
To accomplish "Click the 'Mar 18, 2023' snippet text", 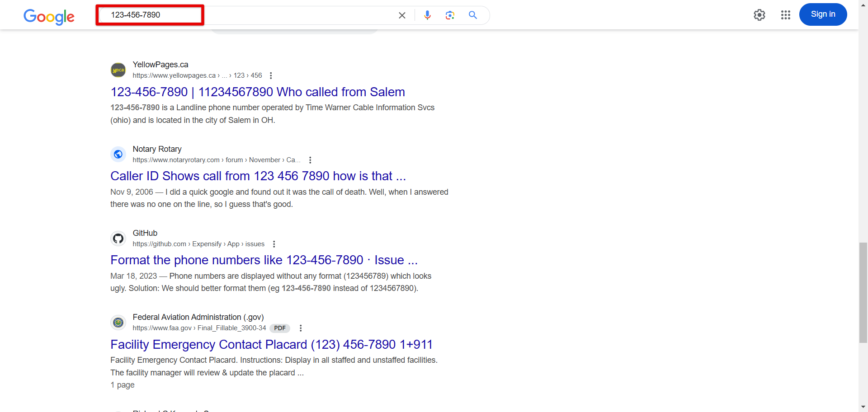I will click(x=134, y=276).
